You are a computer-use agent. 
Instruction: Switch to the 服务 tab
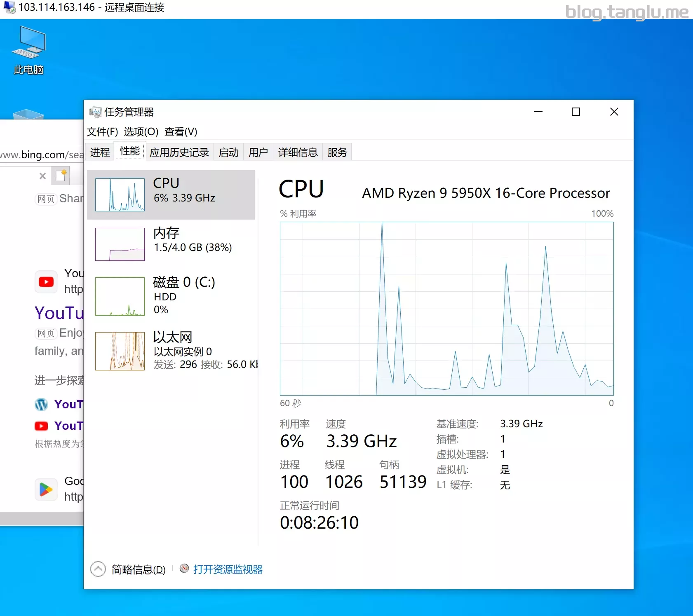(x=338, y=152)
